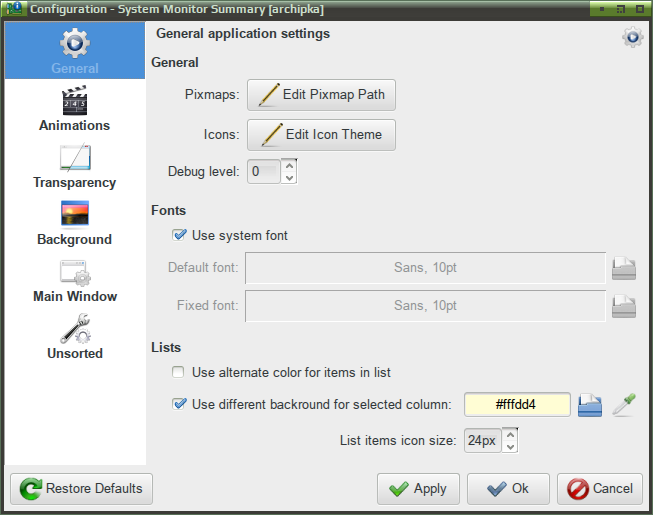This screenshot has height=515, width=653.
Task: Uncheck Use system font checkbox
Action: point(179,235)
